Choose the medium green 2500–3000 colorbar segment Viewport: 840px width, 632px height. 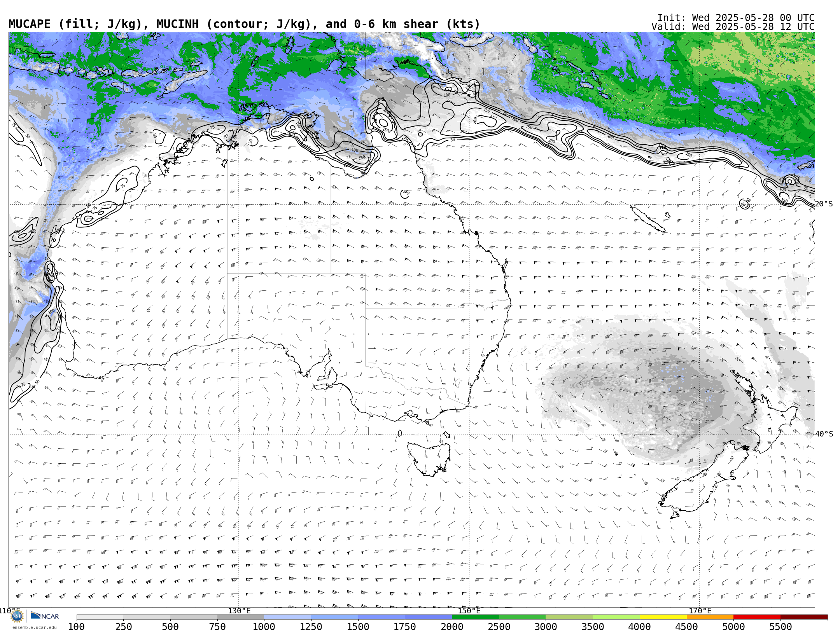click(x=522, y=617)
